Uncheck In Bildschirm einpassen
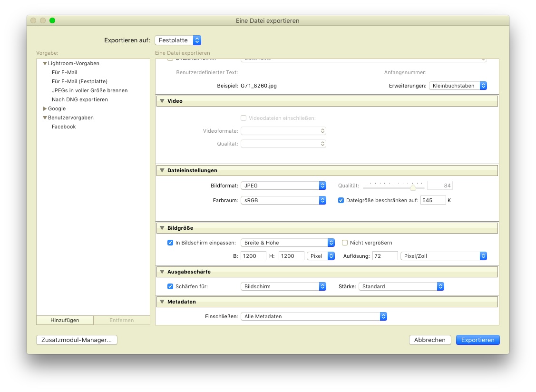The height and width of the screenshot is (392, 536). point(170,243)
